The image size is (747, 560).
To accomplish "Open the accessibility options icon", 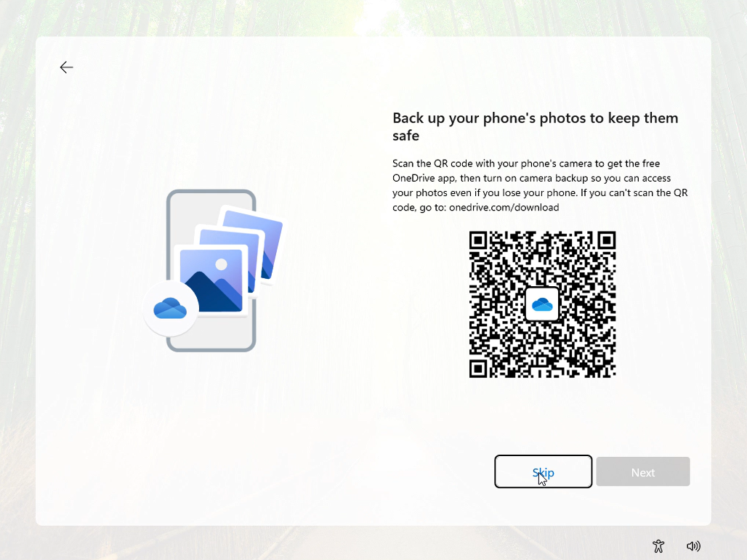I will coord(658,546).
